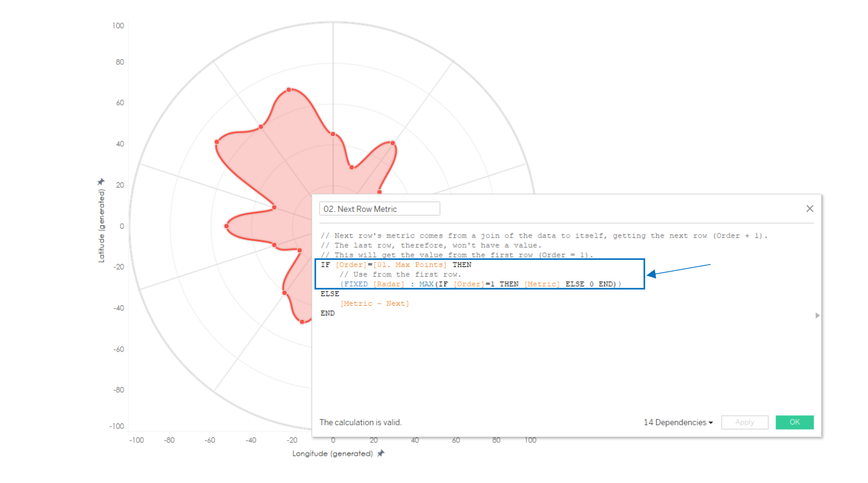Click the pin icon beside Latitude axis title
Screen dimensions: 868x483
(101, 182)
